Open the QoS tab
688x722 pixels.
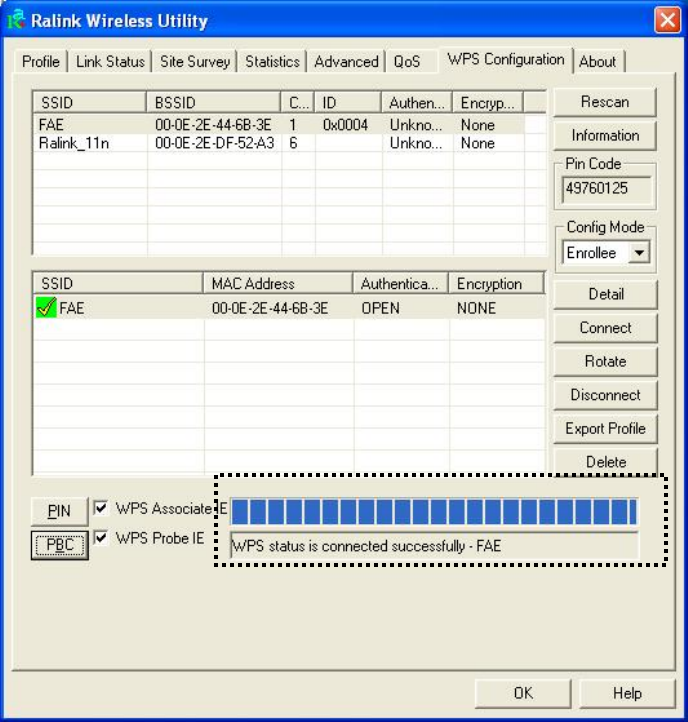click(x=407, y=62)
